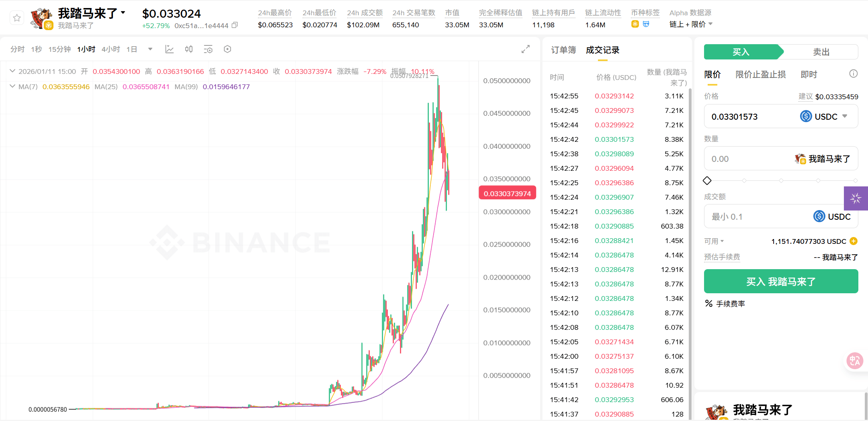
Task: Switch to the 成交记录 tab
Action: pyautogui.click(x=602, y=50)
